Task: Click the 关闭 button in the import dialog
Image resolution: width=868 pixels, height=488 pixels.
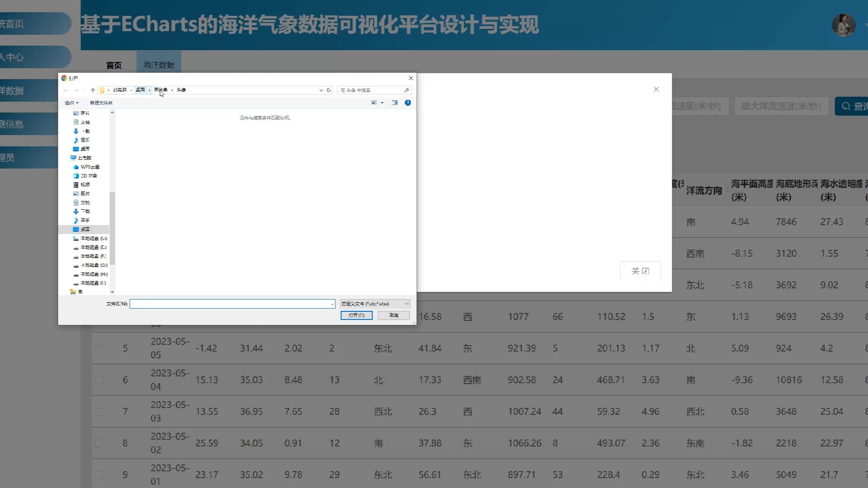Action: click(x=640, y=271)
